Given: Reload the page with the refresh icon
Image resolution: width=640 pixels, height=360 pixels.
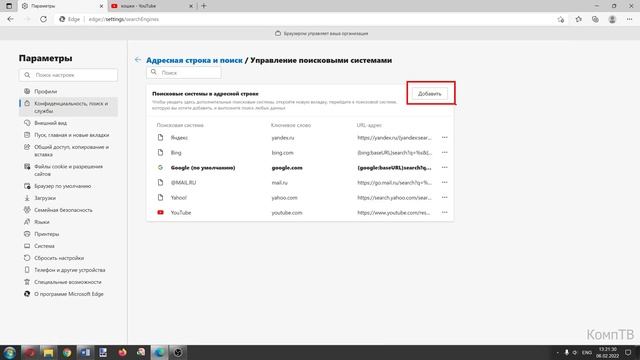Looking at the screenshot, I should (43, 19).
